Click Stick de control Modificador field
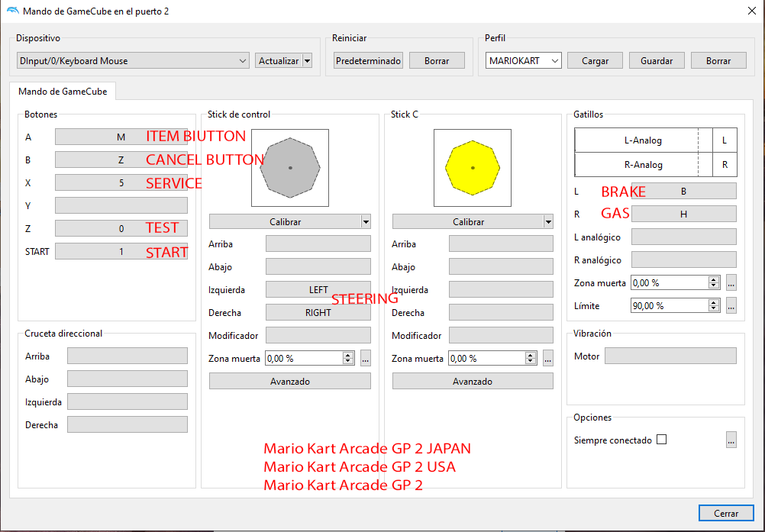Screen dimensions: 765x532 pyautogui.click(x=318, y=336)
